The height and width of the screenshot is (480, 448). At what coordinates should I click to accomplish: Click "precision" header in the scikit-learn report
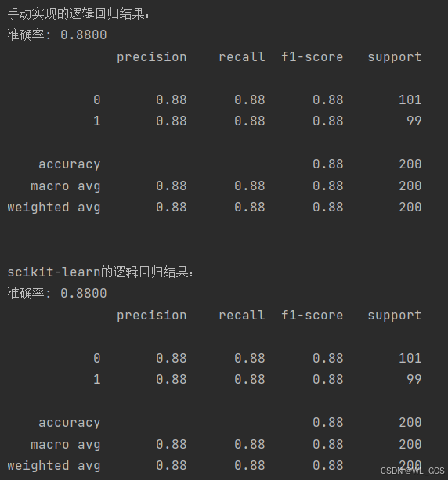pos(152,316)
